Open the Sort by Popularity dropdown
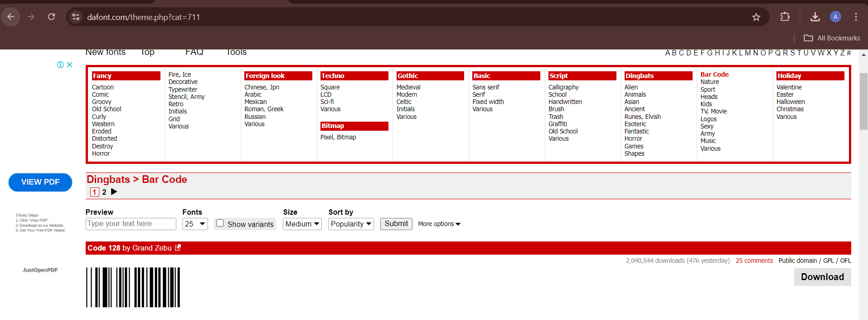 tap(351, 224)
